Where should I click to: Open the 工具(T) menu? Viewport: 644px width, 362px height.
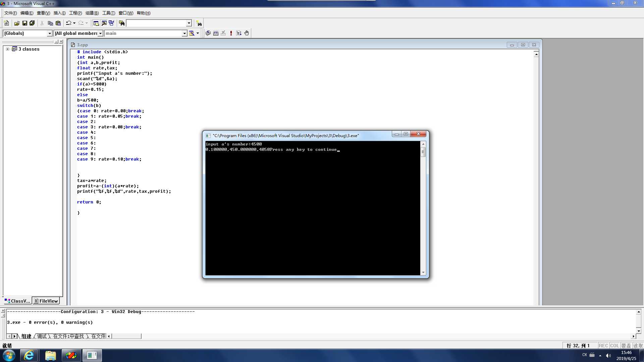108,13
